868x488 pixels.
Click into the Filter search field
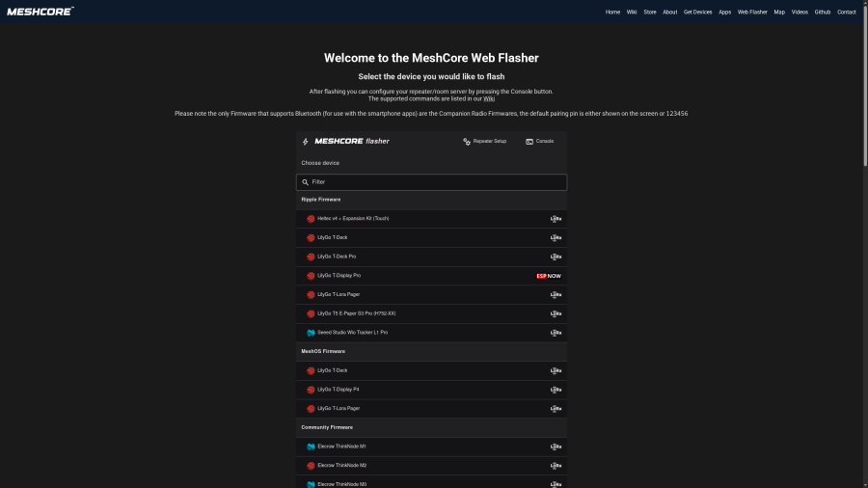pos(434,182)
